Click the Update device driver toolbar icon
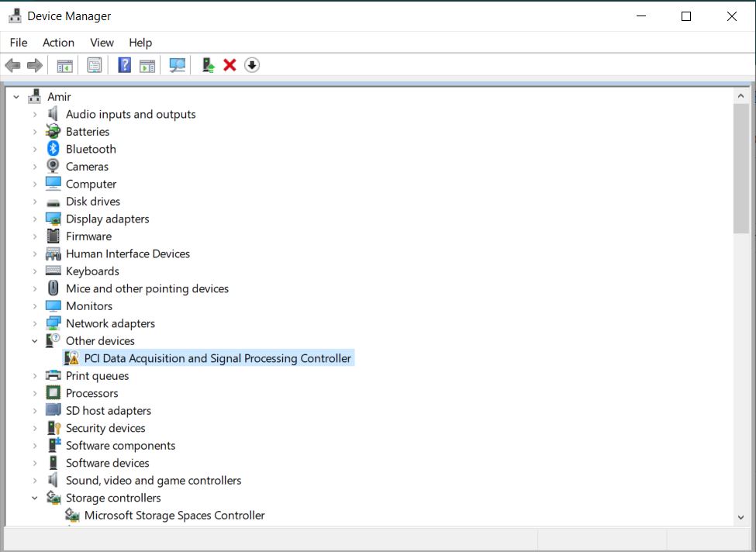 (x=208, y=65)
